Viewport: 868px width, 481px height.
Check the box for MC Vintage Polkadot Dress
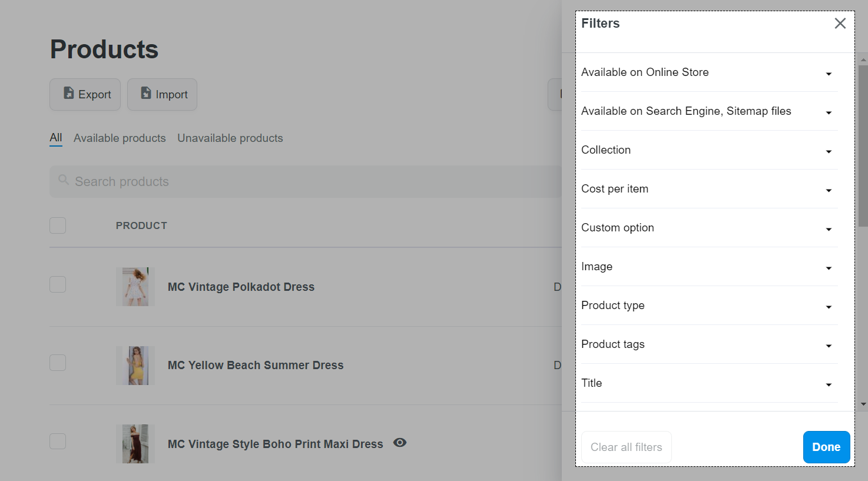click(x=58, y=284)
